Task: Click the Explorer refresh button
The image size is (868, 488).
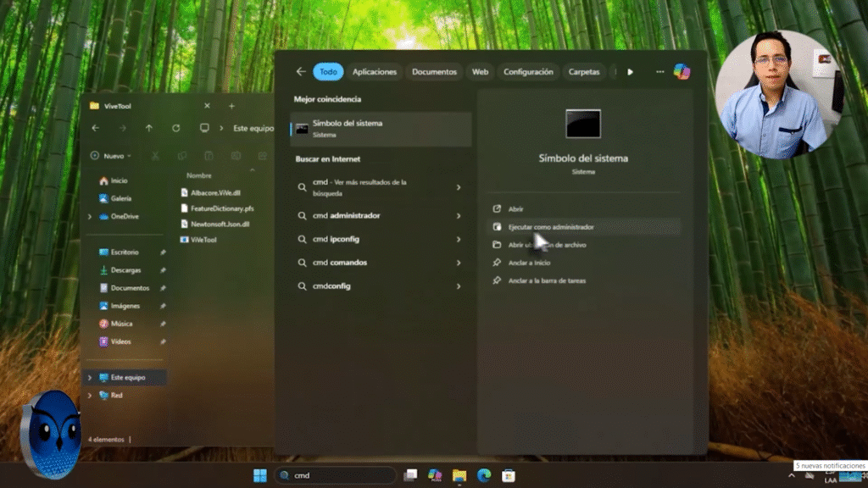Action: tap(176, 128)
